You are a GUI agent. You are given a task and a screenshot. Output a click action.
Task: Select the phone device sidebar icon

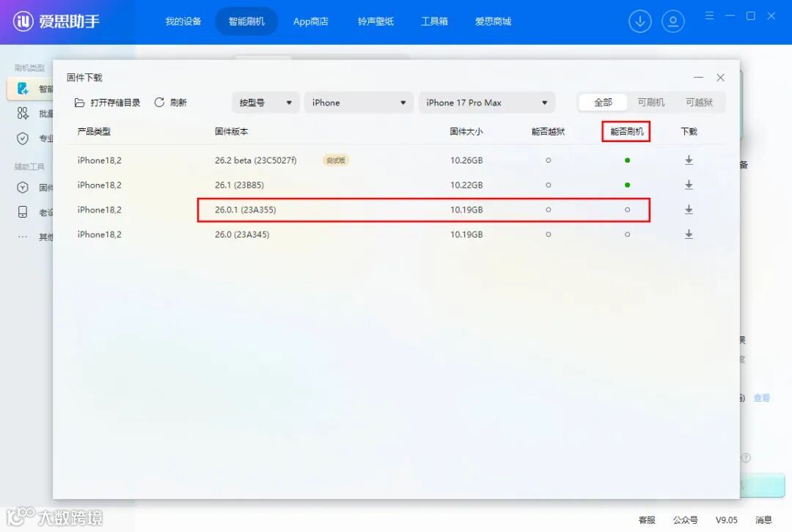[x=23, y=212]
